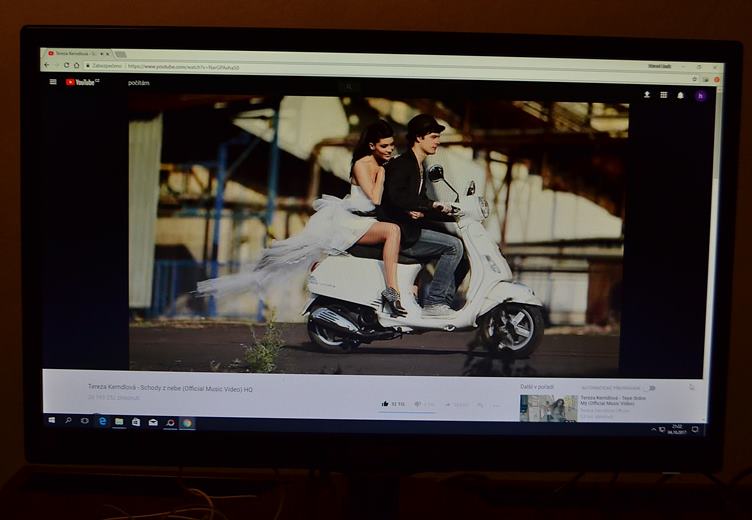This screenshot has height=520, width=752.
Task: Open the YouTube hamburger guide menu
Action: [x=53, y=82]
